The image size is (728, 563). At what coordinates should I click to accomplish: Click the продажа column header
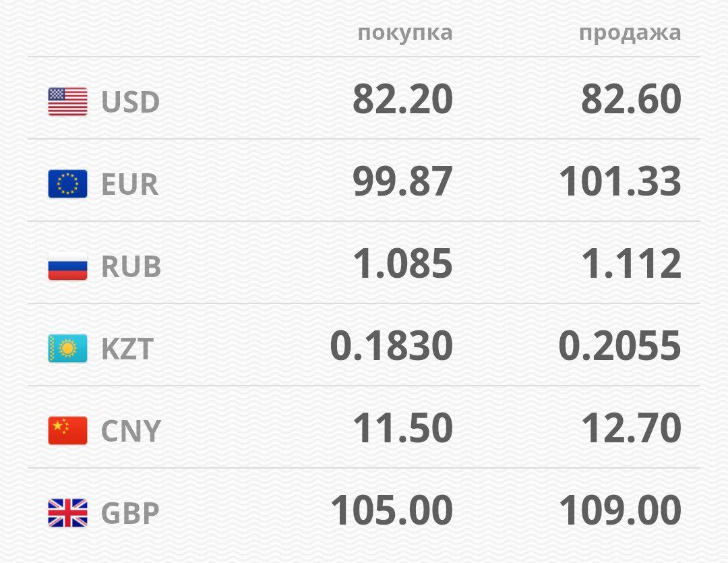(630, 32)
